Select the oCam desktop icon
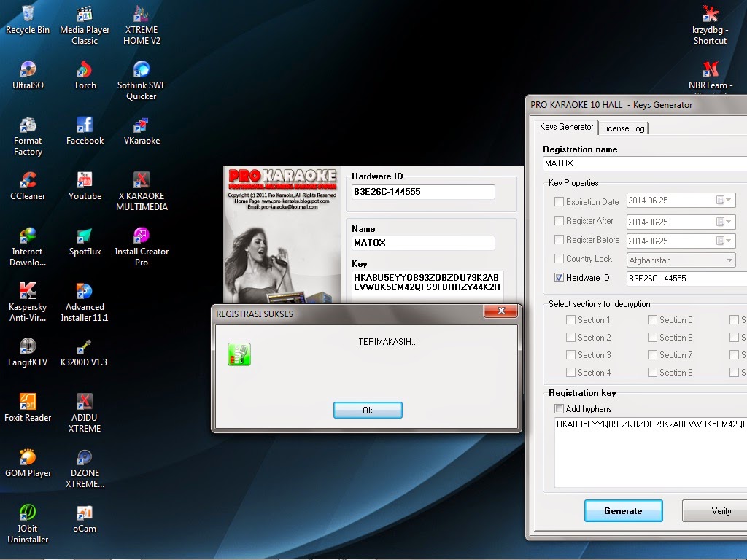This screenshot has width=747, height=560. tap(85, 519)
